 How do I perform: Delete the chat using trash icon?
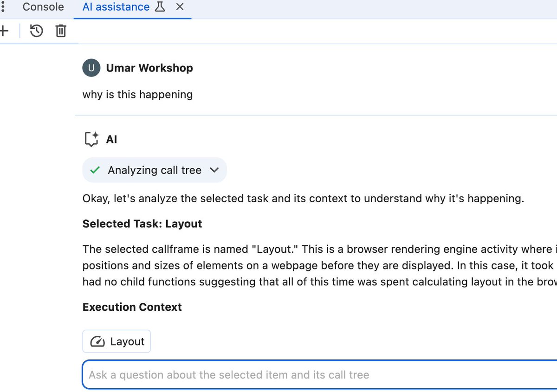point(61,31)
